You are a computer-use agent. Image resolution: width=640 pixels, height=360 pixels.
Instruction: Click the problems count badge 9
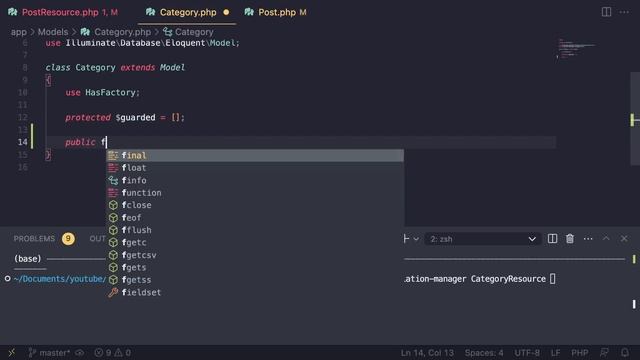click(x=68, y=239)
